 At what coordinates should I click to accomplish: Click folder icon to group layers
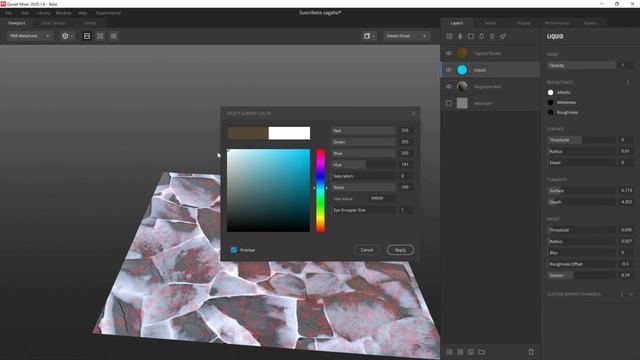click(482, 352)
